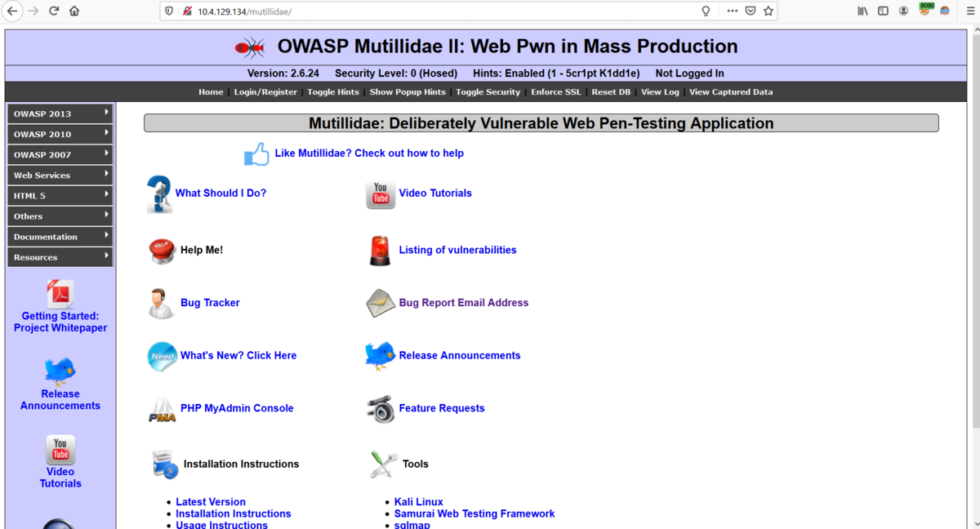Image resolution: width=980 pixels, height=529 pixels.
Task: Click the thumbs-up Like Mutillidae icon
Action: [x=256, y=154]
